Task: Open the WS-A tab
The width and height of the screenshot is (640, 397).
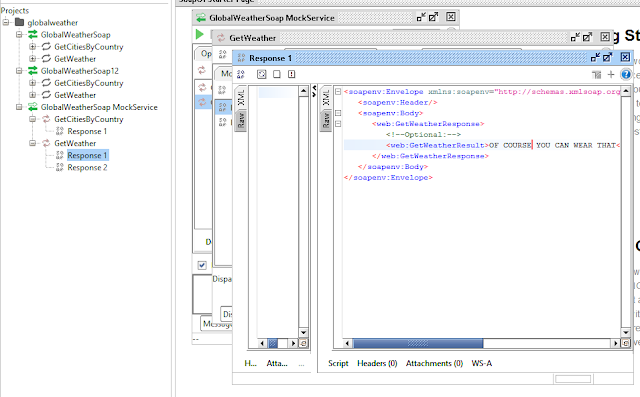Action: [482, 363]
